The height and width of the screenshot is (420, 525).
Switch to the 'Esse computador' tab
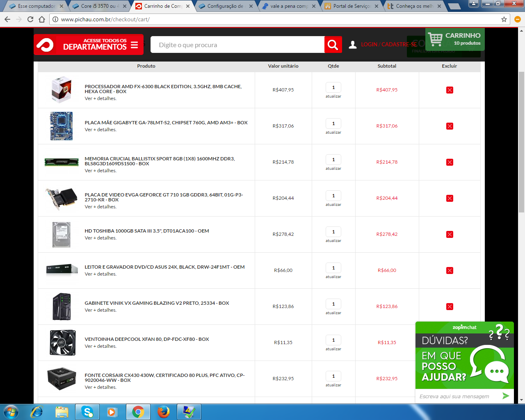(36, 6)
